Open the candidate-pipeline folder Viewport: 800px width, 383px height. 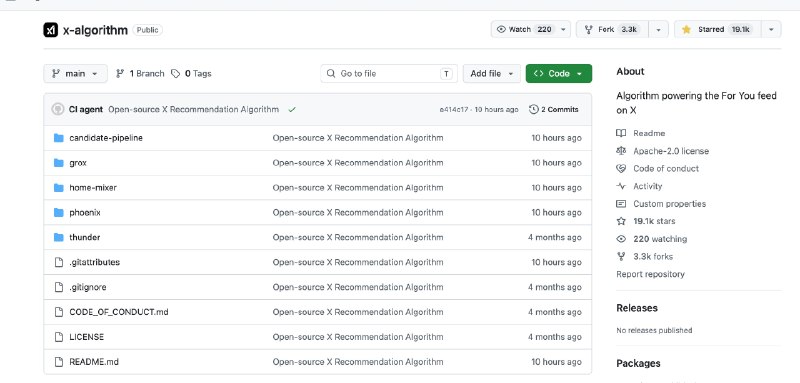point(106,138)
